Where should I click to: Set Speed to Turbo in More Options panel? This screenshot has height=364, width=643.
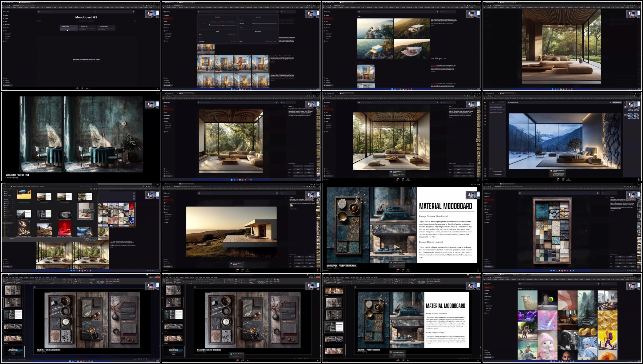[275, 41]
